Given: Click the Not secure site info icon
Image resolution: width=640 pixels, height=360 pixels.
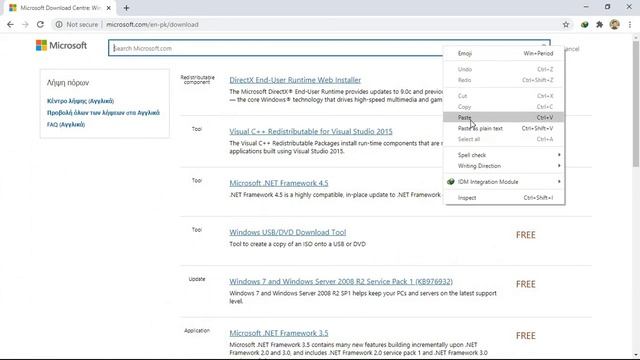Looking at the screenshot, I should (x=59, y=24).
